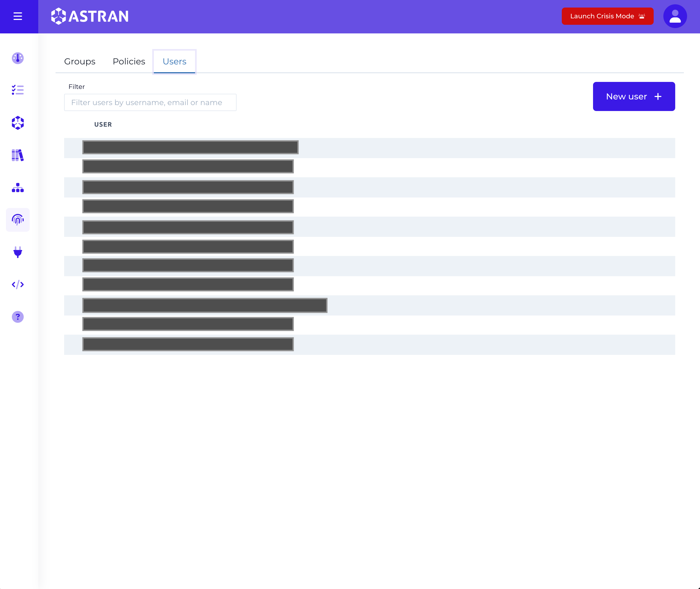Screen dimensions: 700x589
Task: Click the USER column header
Action: pos(103,124)
